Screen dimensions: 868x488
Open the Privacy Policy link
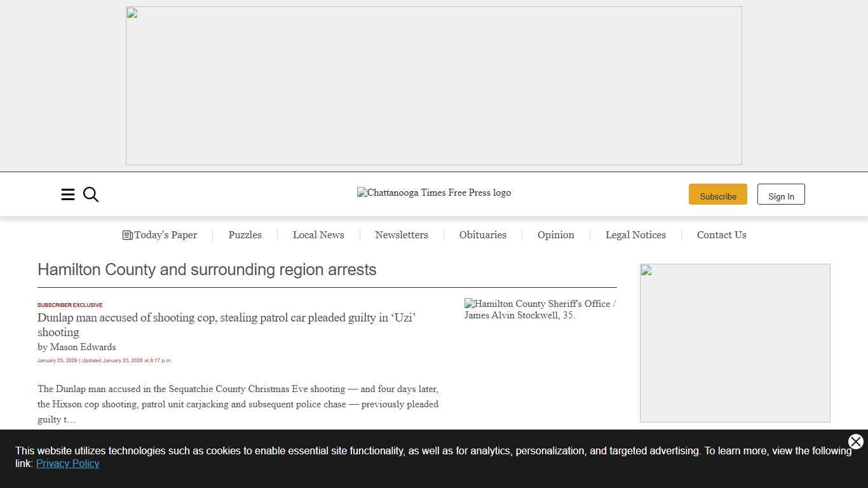(x=67, y=464)
